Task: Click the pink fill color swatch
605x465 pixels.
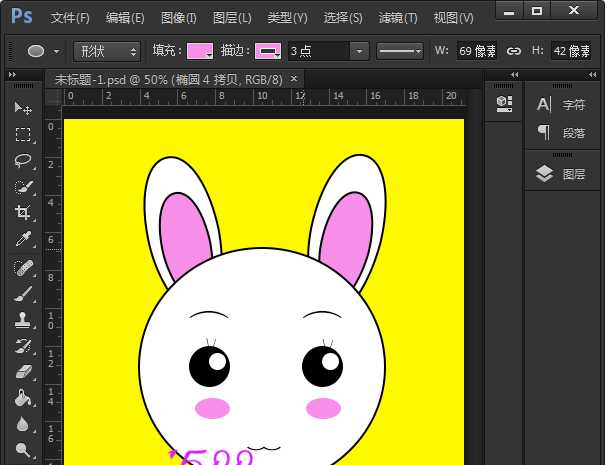Action: tap(200, 51)
